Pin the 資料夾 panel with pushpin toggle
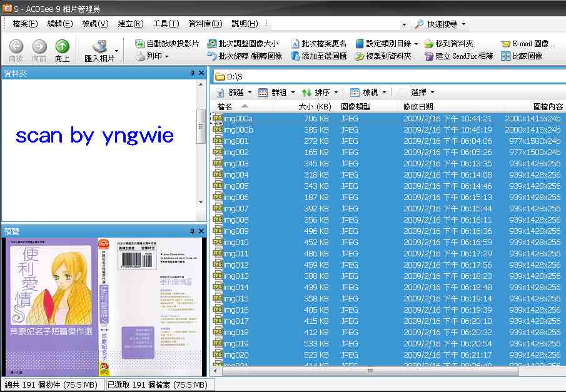The width and height of the screenshot is (566, 392). click(x=192, y=73)
